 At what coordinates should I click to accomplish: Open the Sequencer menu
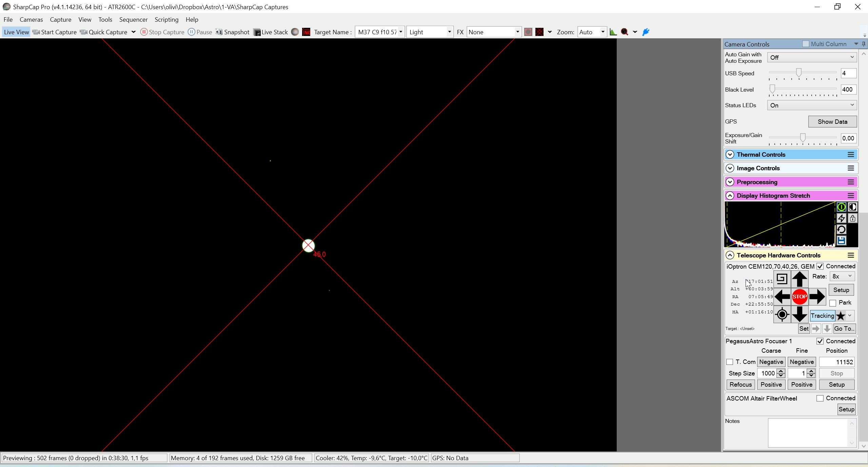[133, 20]
